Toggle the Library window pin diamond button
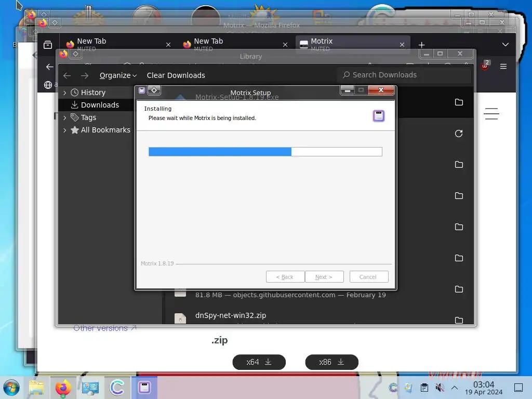 pos(76,54)
